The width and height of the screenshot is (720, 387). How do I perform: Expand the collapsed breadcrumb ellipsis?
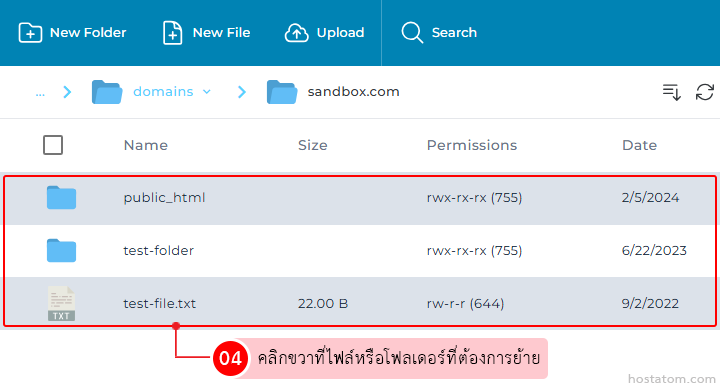tap(40, 93)
